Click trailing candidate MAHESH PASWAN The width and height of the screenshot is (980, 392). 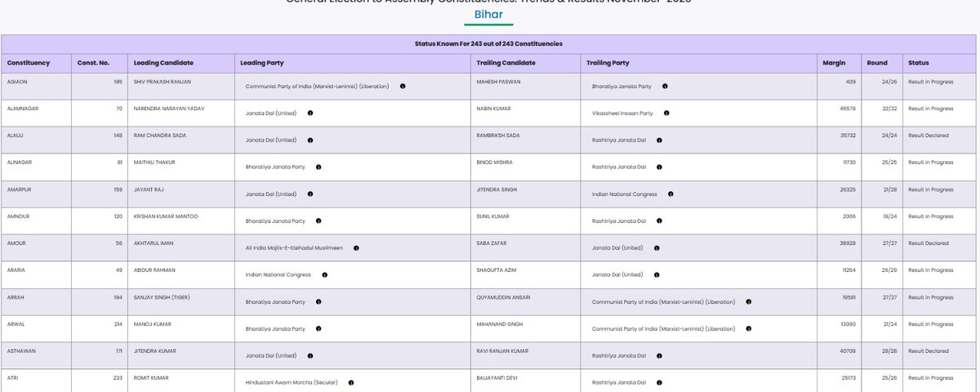pyautogui.click(x=498, y=82)
